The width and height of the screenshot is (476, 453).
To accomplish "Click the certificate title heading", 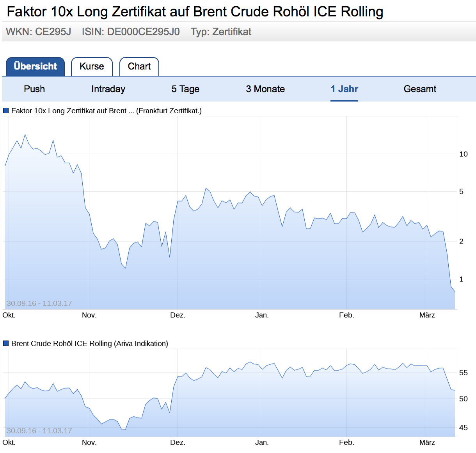I will [195, 12].
